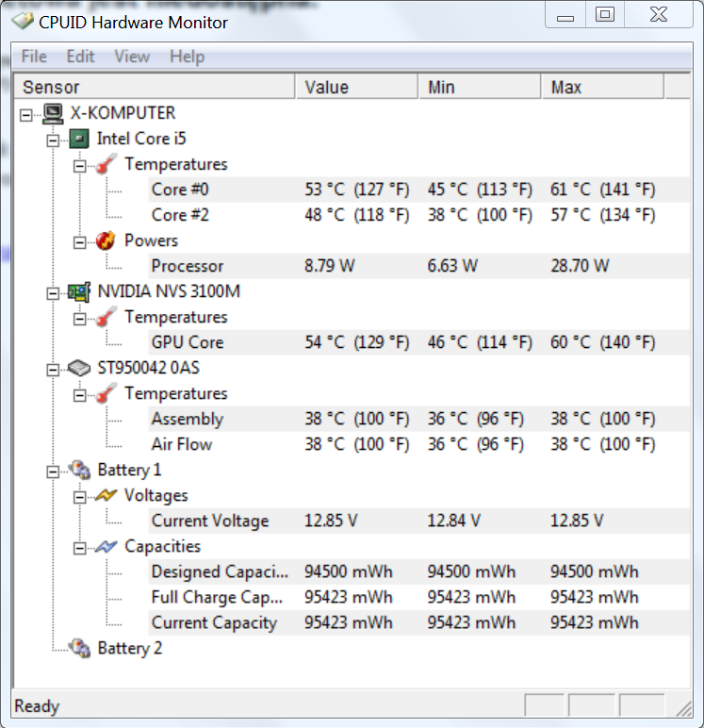Collapse the GPU Temperatures node
Viewport: 704px width, 728px height.
click(80, 319)
